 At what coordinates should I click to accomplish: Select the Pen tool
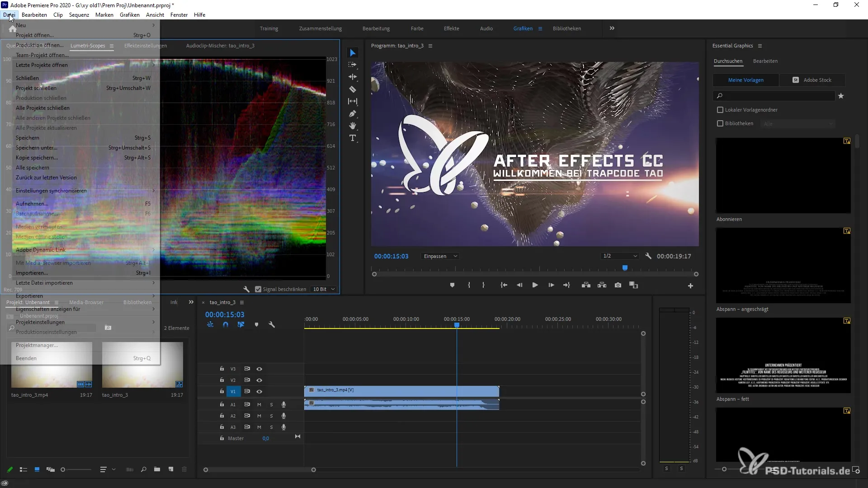353,114
